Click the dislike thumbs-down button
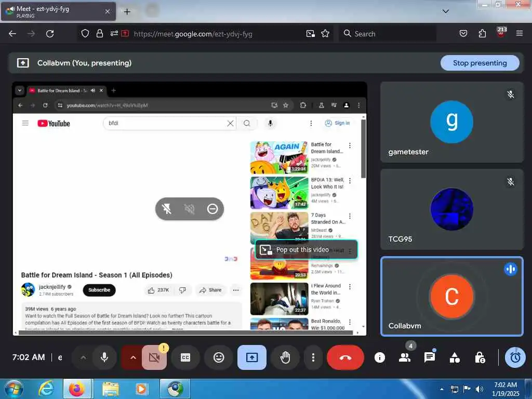Viewport: 532px width, 399px height. (182, 290)
